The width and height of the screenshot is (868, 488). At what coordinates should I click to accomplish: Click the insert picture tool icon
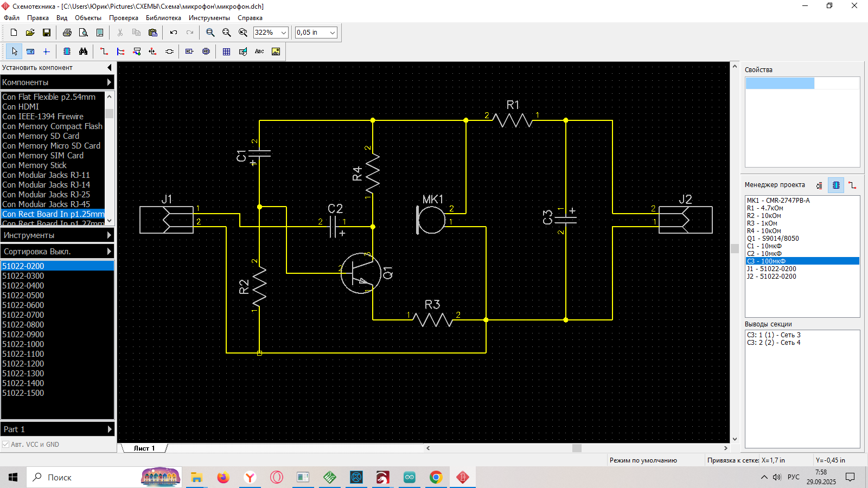(x=276, y=52)
